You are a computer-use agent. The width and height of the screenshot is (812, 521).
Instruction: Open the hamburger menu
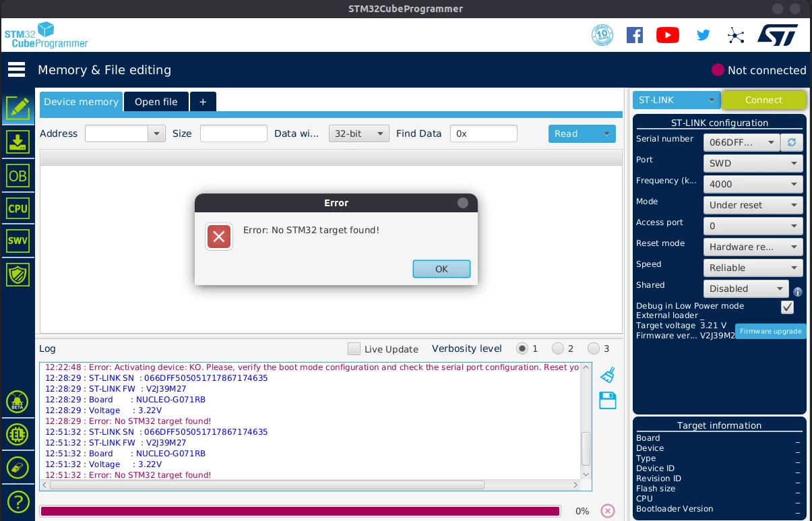(17, 69)
